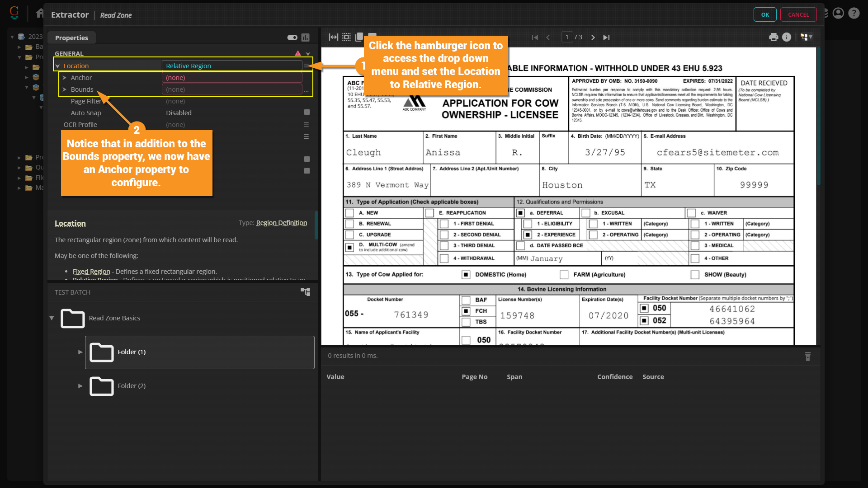
Task: Open the document info icon
Action: [787, 37]
